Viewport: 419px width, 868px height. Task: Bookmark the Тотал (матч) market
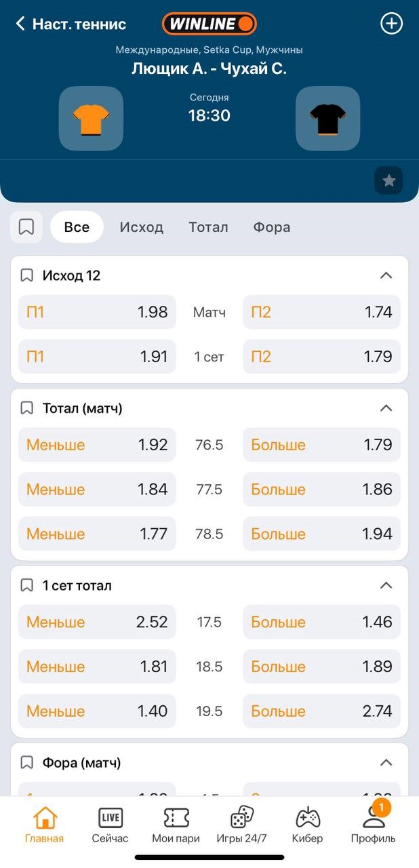pos(26,408)
